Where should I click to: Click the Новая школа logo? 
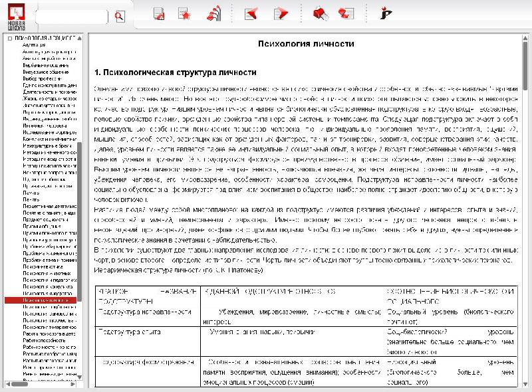[16, 17]
